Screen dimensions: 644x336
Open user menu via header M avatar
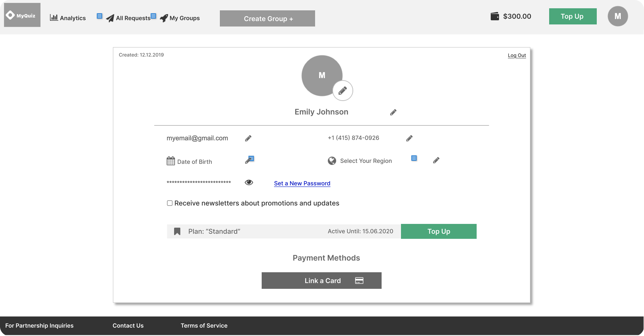coord(617,16)
